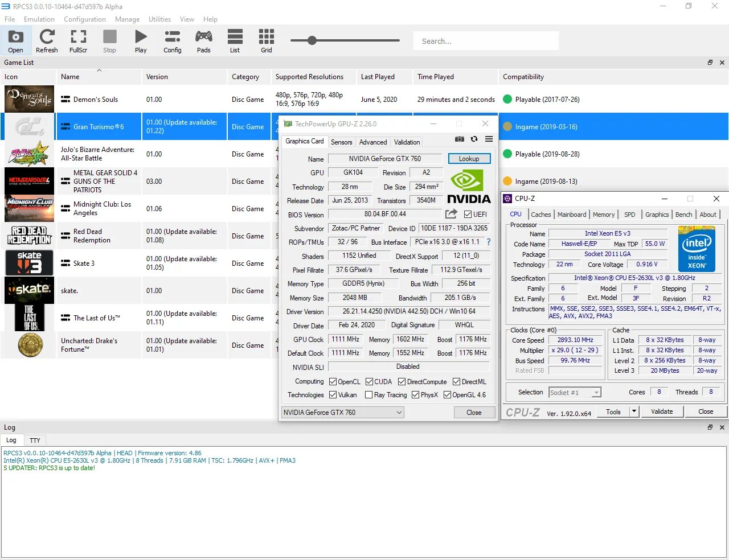Switch game view to Grid mode
The image size is (729, 560).
coord(267,41)
